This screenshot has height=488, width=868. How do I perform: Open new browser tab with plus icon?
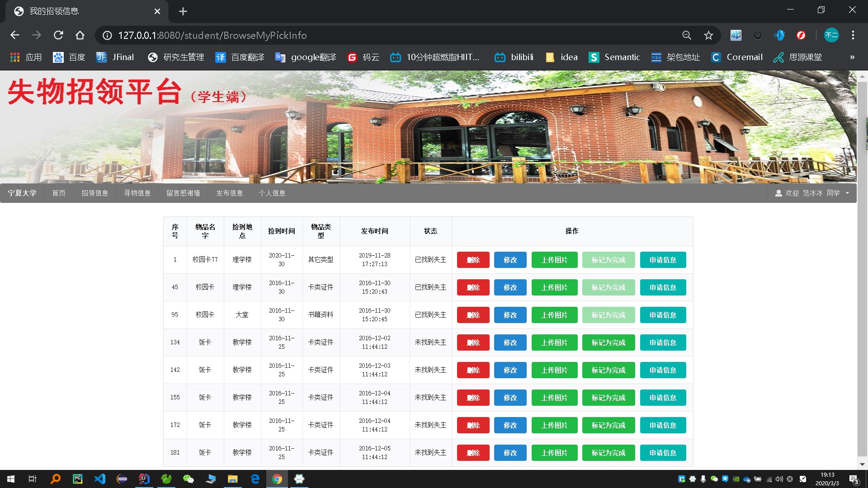(183, 11)
